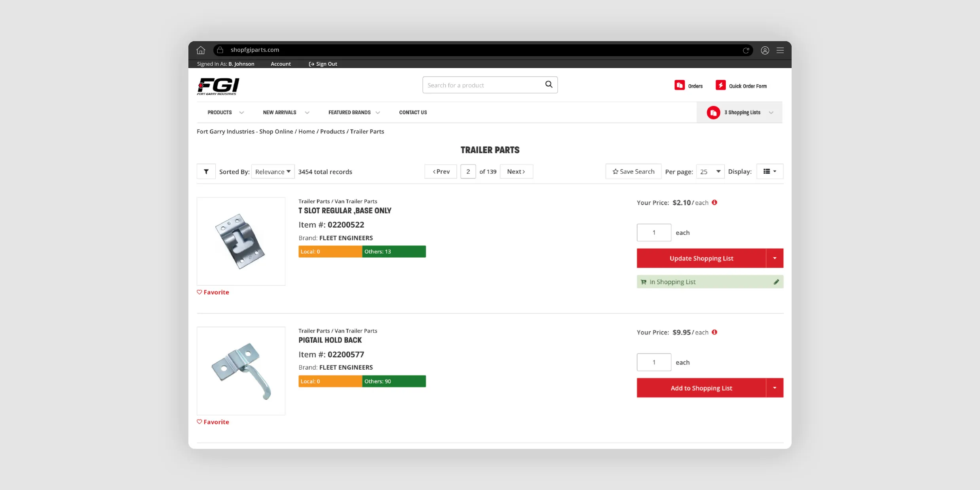Expand the Featured Brands menu
This screenshot has height=490, width=980.
[x=354, y=112]
